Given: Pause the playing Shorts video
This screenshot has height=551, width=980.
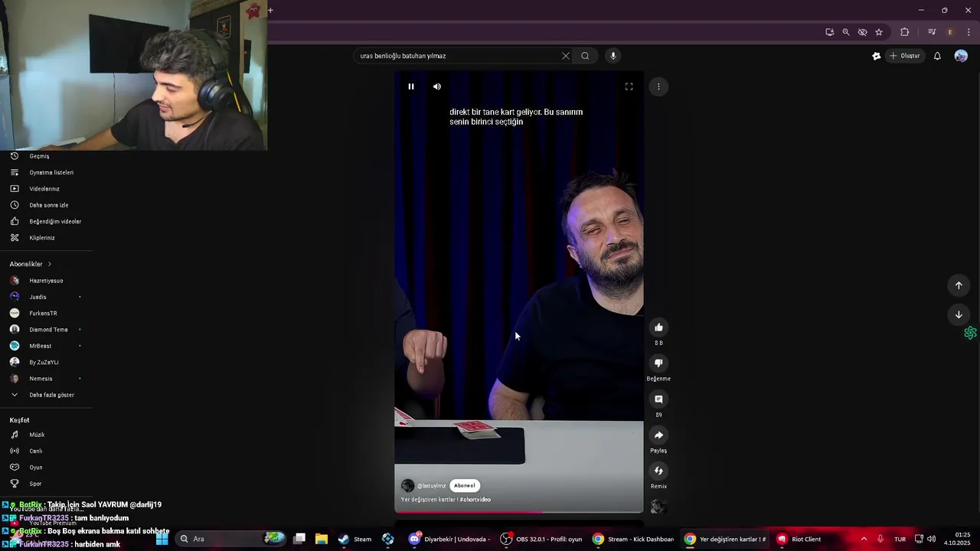Looking at the screenshot, I should coord(411,86).
